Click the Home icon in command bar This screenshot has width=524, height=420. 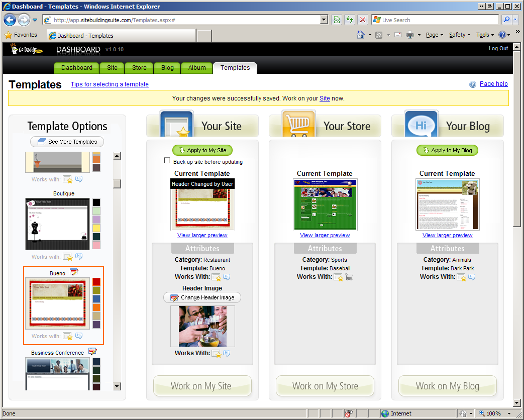click(361, 35)
